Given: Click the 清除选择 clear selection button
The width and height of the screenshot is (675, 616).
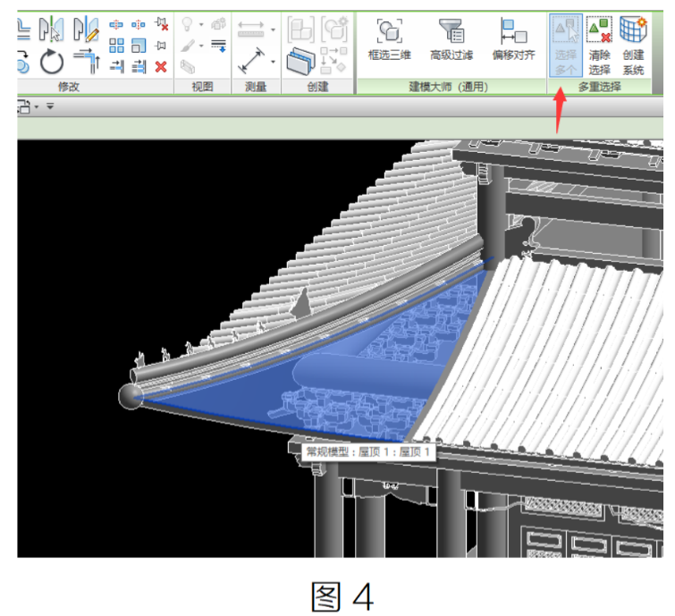Looking at the screenshot, I should click(599, 46).
